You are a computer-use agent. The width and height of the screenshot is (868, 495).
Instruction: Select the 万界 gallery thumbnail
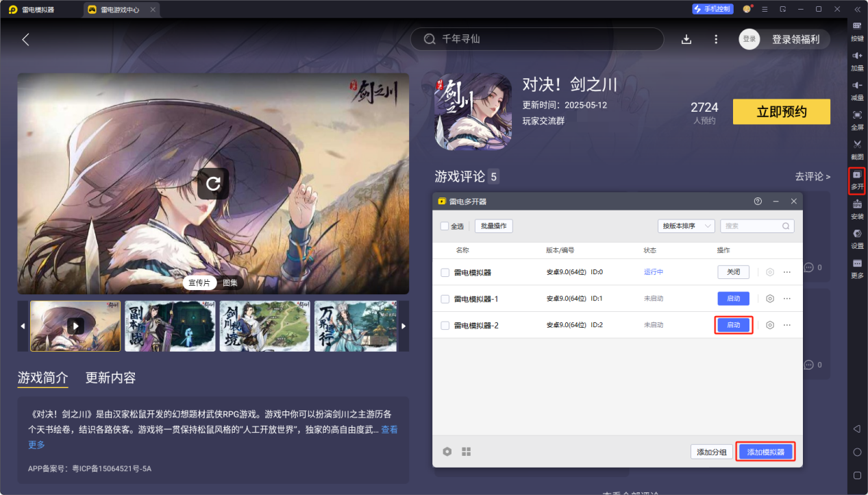(356, 326)
